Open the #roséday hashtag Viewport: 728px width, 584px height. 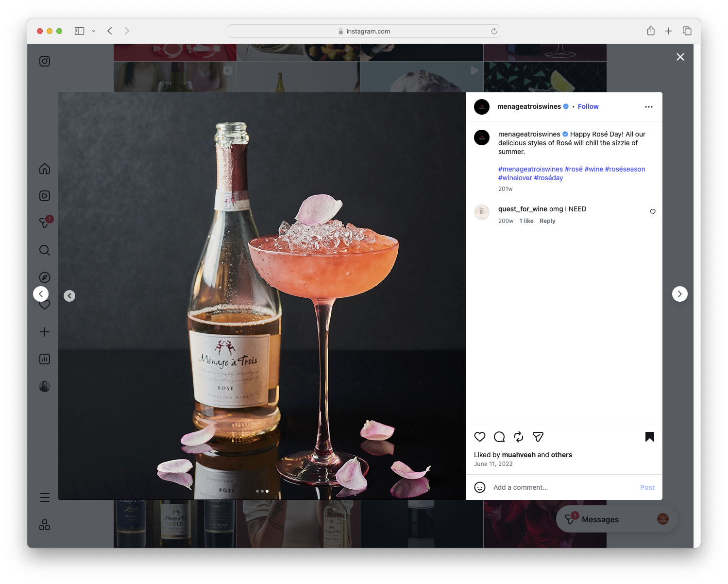pyautogui.click(x=548, y=178)
